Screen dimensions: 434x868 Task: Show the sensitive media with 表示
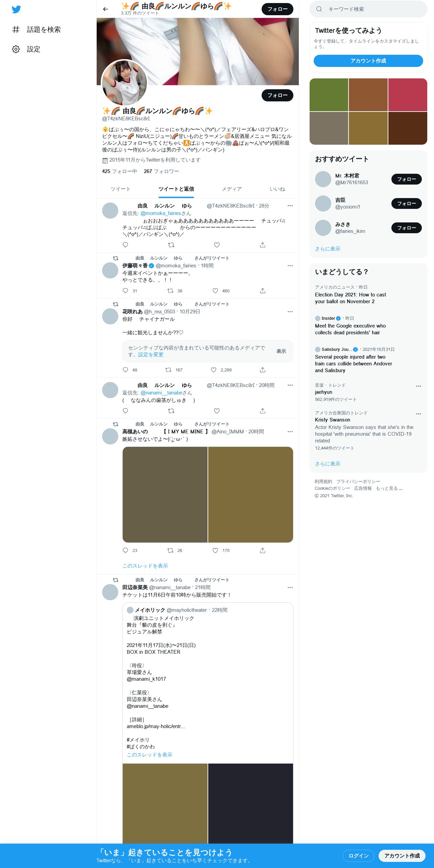click(281, 351)
